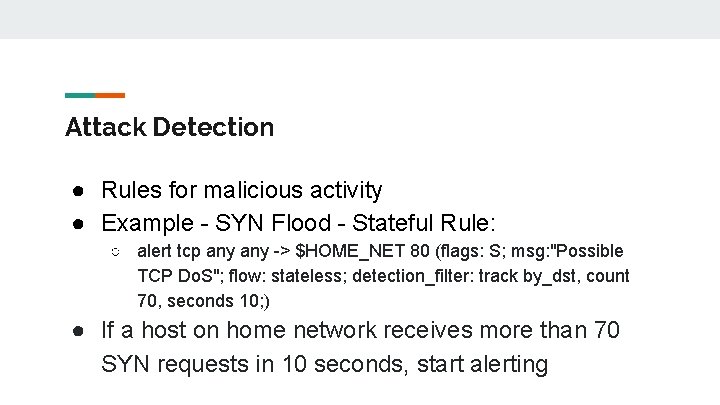720x405 pixels.
Task: Click "TCP DoS" in the rule message
Action: [x=175, y=276]
